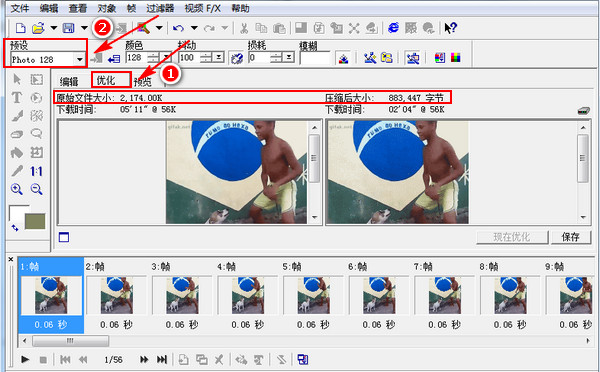Open the 对象 menu
600x372 pixels.
pos(107,8)
